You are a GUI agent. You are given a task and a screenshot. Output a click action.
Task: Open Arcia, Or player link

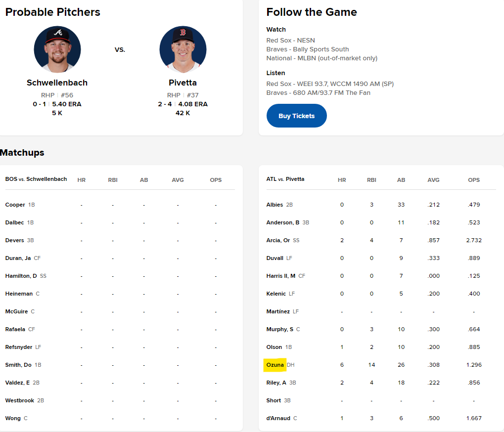point(278,240)
